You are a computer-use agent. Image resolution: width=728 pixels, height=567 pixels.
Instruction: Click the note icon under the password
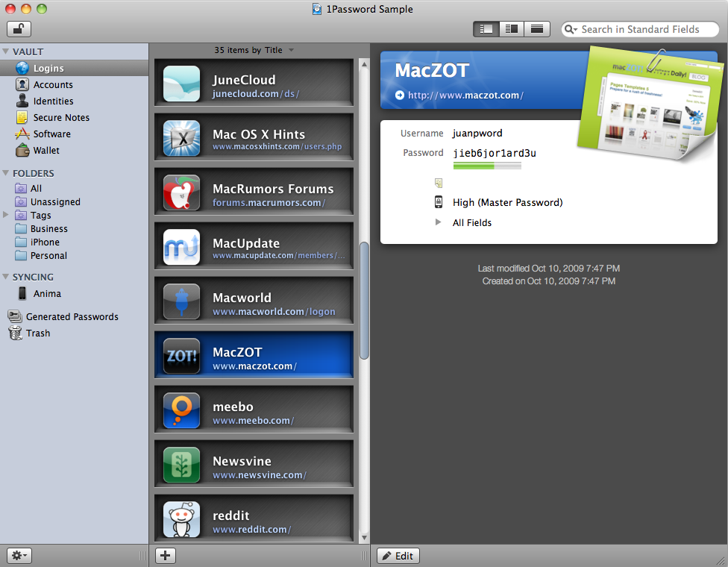coord(439,183)
